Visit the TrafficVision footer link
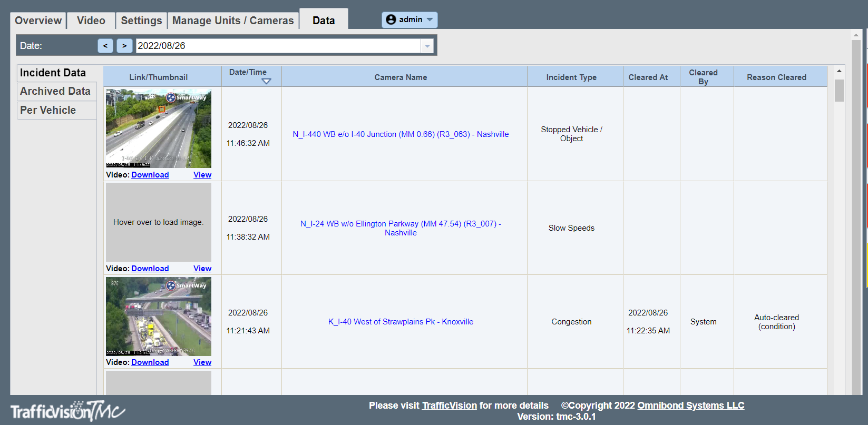This screenshot has height=425, width=868. [450, 406]
